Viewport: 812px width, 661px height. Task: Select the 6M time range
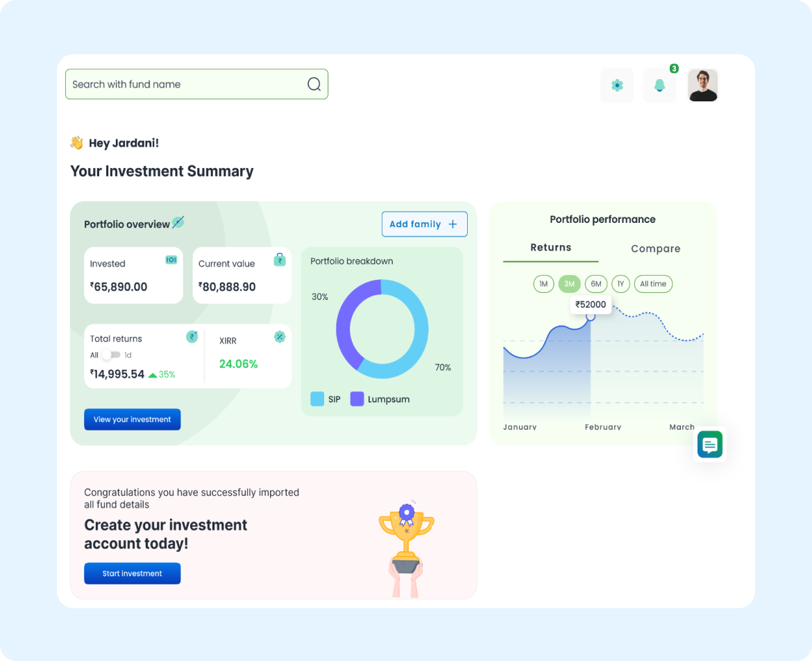pyautogui.click(x=595, y=284)
